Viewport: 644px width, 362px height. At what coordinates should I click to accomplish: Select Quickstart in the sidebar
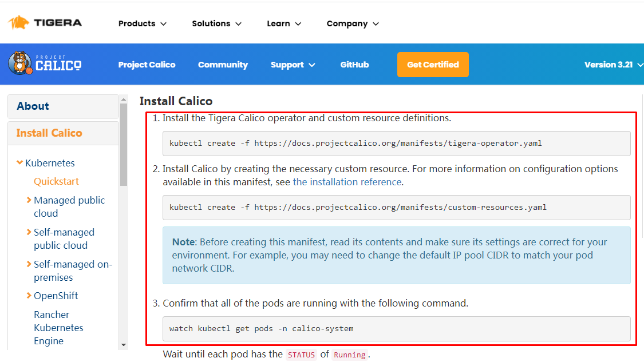56,181
